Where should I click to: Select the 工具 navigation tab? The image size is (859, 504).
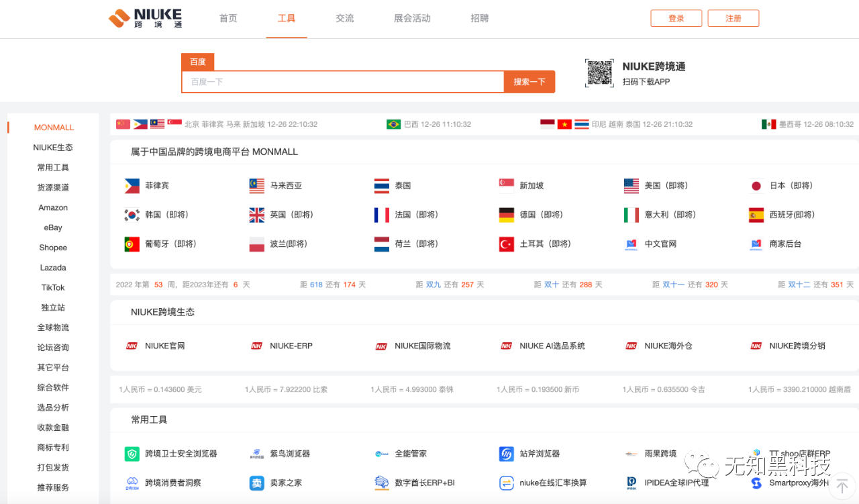[287, 18]
